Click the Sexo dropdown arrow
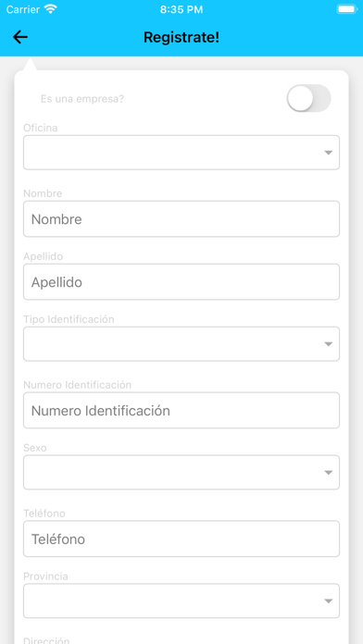 [328, 473]
